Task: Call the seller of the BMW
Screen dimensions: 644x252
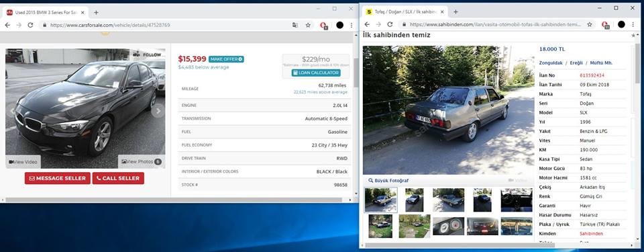Action: (x=118, y=178)
